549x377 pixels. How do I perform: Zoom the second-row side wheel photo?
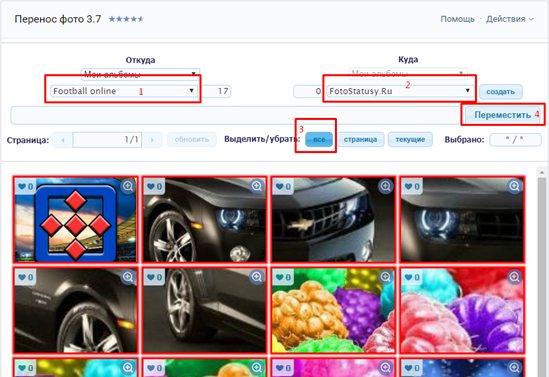[257, 277]
